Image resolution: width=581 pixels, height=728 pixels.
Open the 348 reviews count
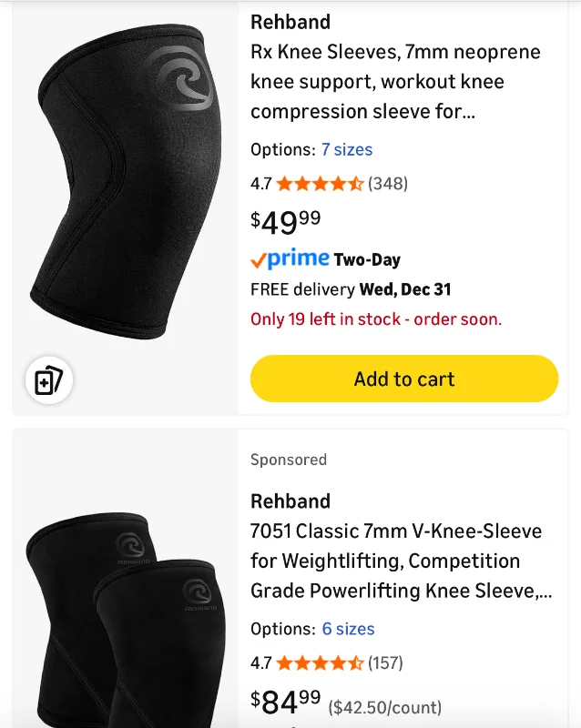coord(388,184)
